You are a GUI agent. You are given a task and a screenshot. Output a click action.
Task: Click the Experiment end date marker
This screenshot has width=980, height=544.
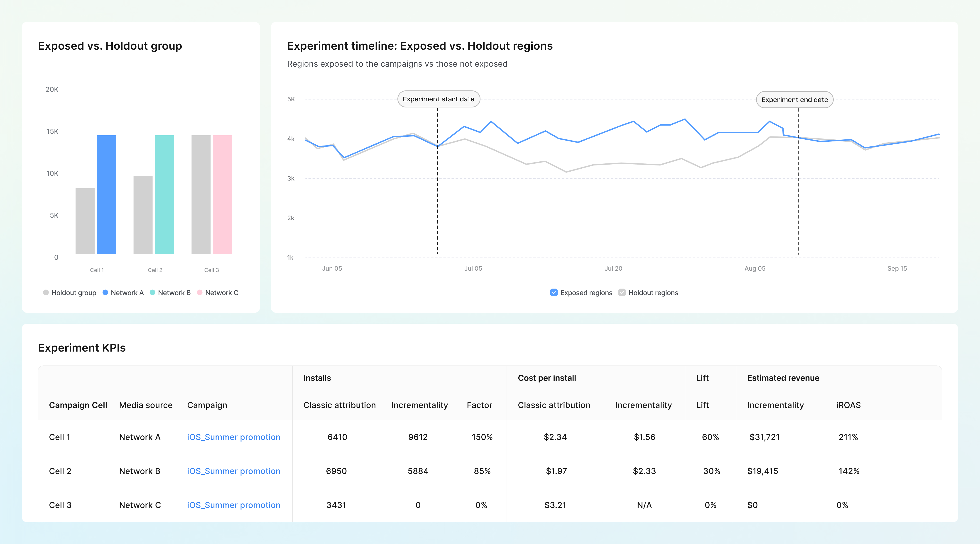pos(794,100)
